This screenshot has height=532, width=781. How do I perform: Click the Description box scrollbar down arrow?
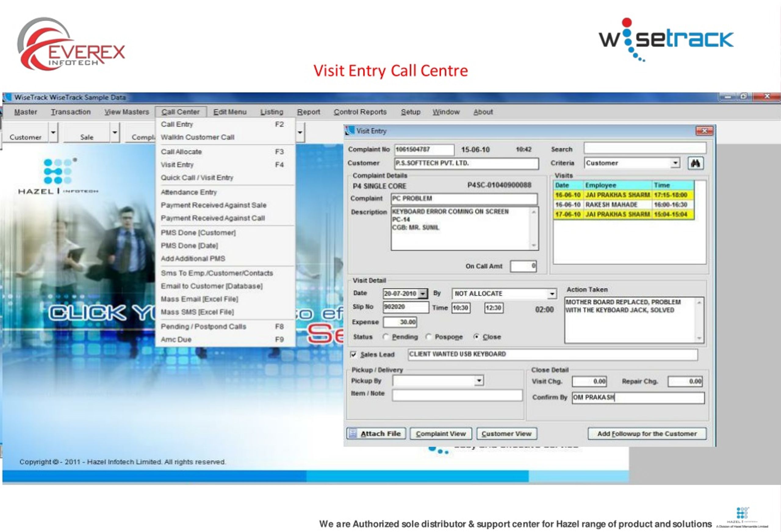point(534,245)
